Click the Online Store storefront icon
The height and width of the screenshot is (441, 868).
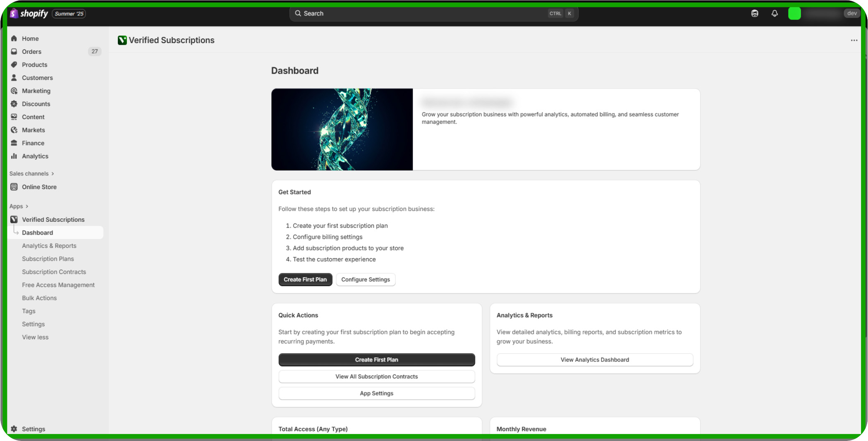14,187
